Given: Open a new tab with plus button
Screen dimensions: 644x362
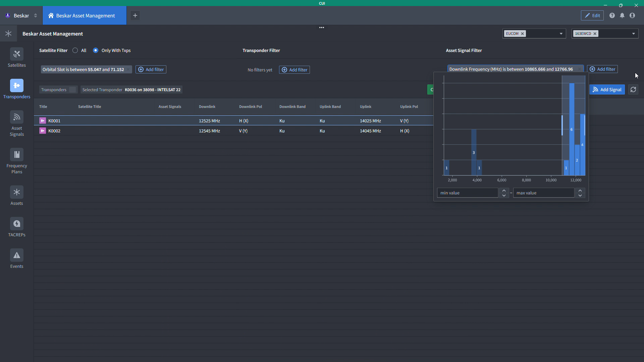Looking at the screenshot, I should point(135,15).
